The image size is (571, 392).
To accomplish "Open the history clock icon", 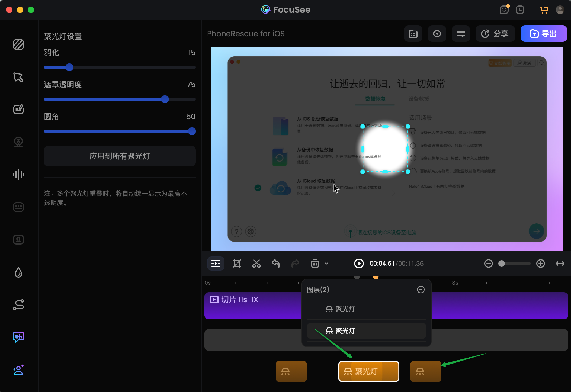I will pyautogui.click(x=520, y=10).
